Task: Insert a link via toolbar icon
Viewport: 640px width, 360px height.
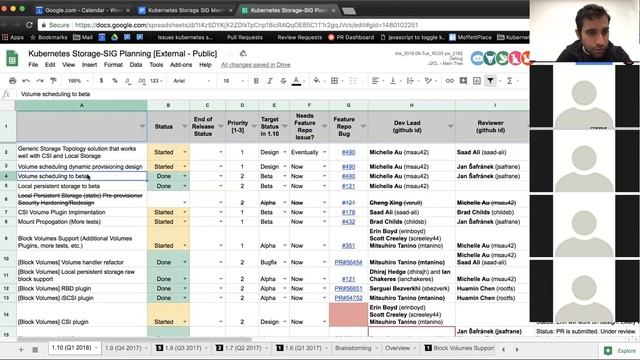Action: pos(449,81)
